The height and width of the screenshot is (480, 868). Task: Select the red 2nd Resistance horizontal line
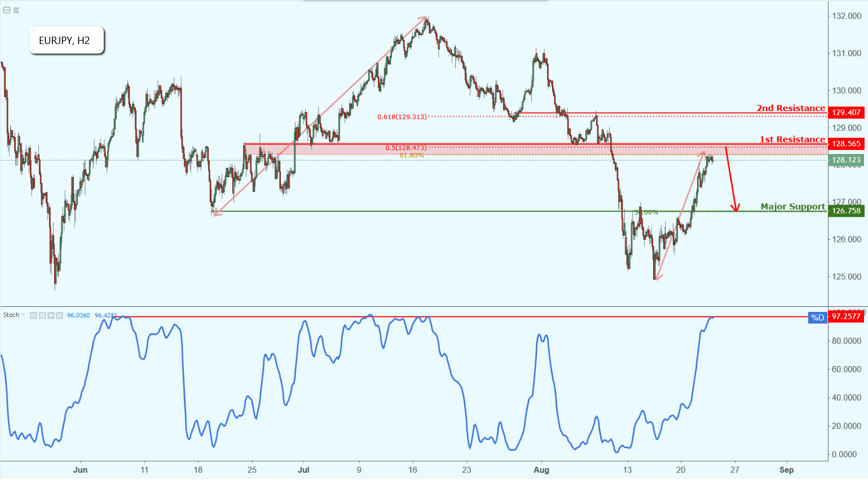[671, 113]
